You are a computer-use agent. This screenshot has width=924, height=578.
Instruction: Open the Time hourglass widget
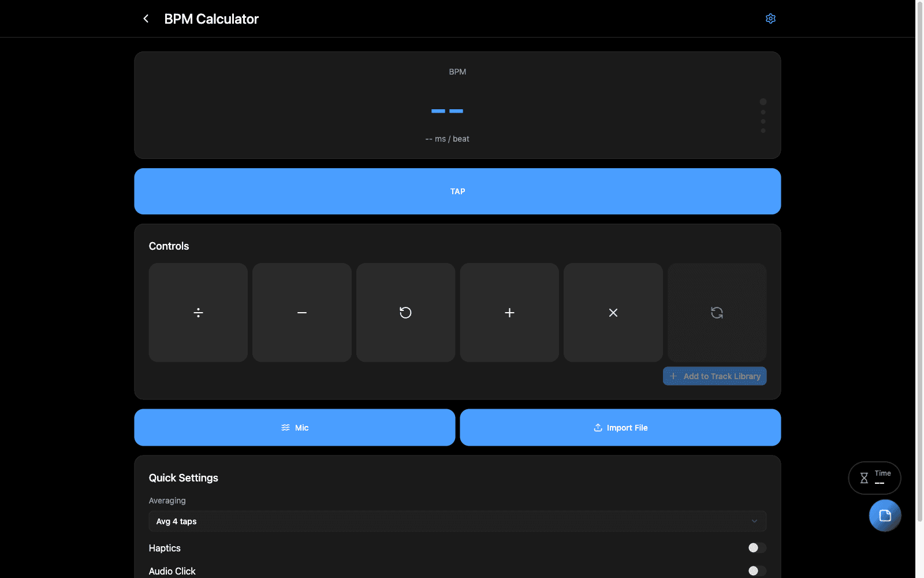coord(874,478)
